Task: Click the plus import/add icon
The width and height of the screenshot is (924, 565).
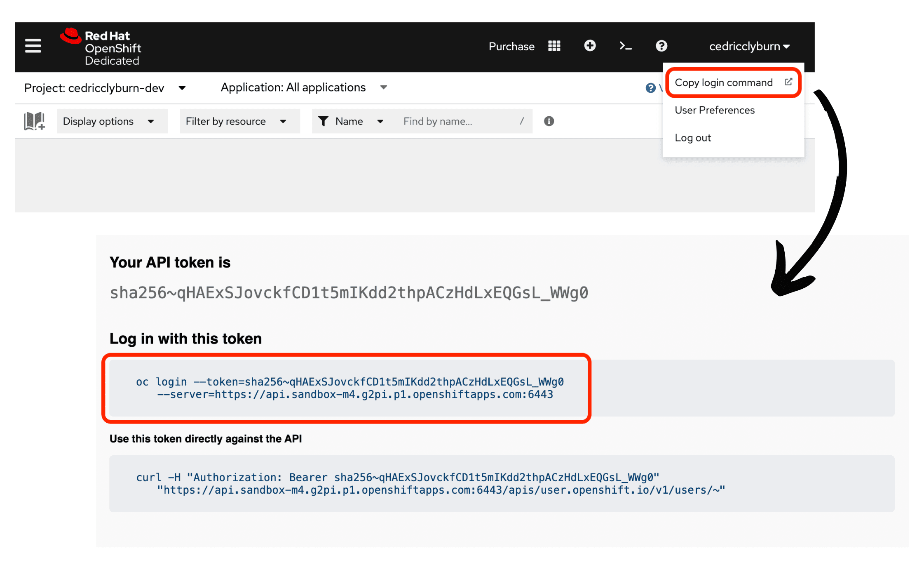Action: pos(590,45)
